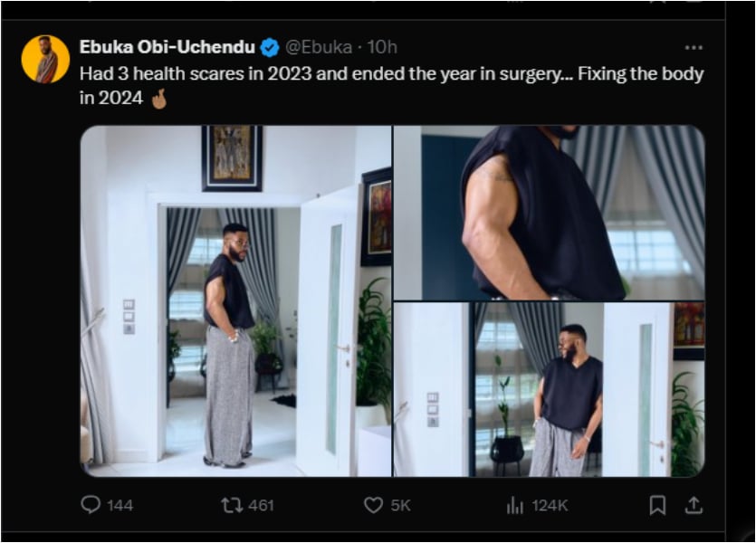Screen dimensions: 756x543
Task: Click the 5K likes count
Action: click(400, 505)
